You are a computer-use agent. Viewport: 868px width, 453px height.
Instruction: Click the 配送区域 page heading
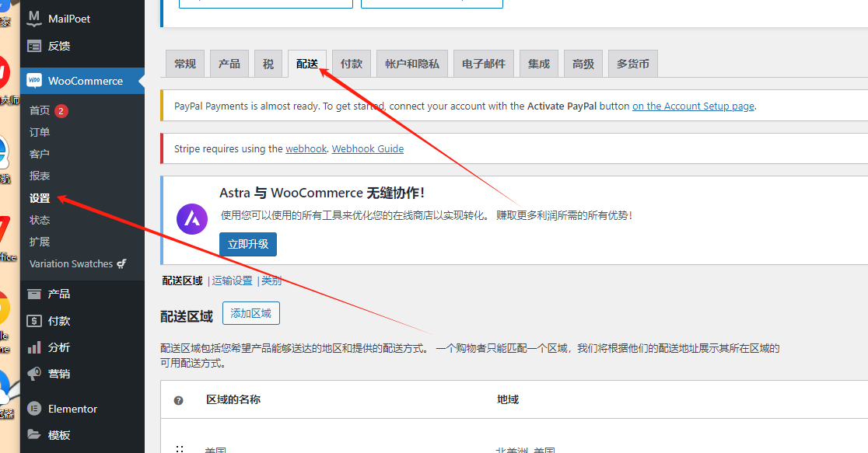pyautogui.click(x=187, y=316)
